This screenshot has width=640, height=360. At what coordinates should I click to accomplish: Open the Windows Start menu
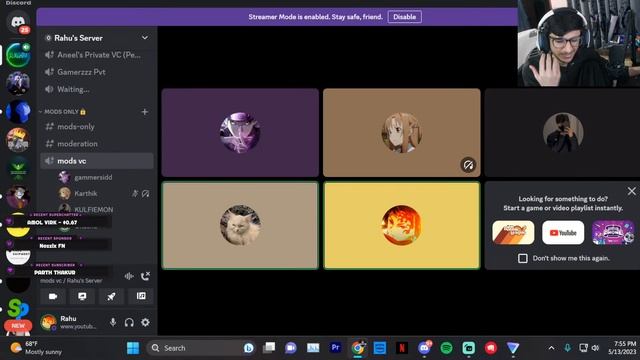pyautogui.click(x=133, y=348)
